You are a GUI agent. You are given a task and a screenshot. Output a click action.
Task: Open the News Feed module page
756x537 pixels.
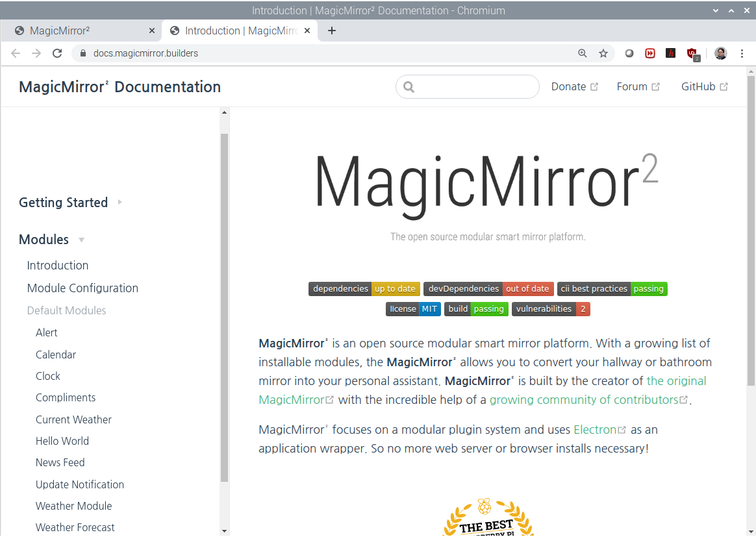(60, 463)
